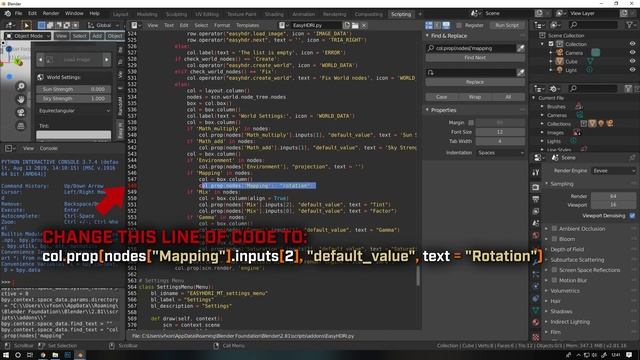Viewport: 640px width, 360px height.
Task: Open the Format menu in text editor
Action: [222, 25]
